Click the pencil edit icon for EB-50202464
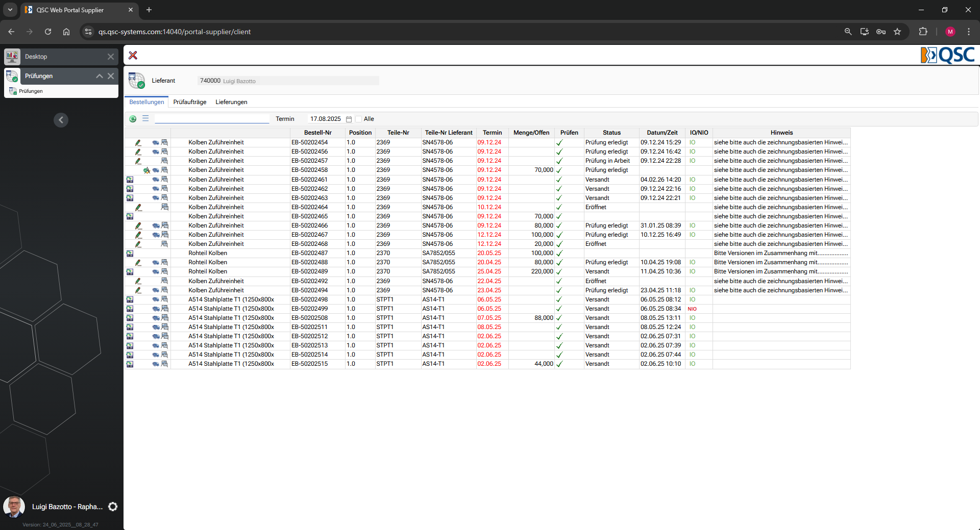 coord(138,207)
